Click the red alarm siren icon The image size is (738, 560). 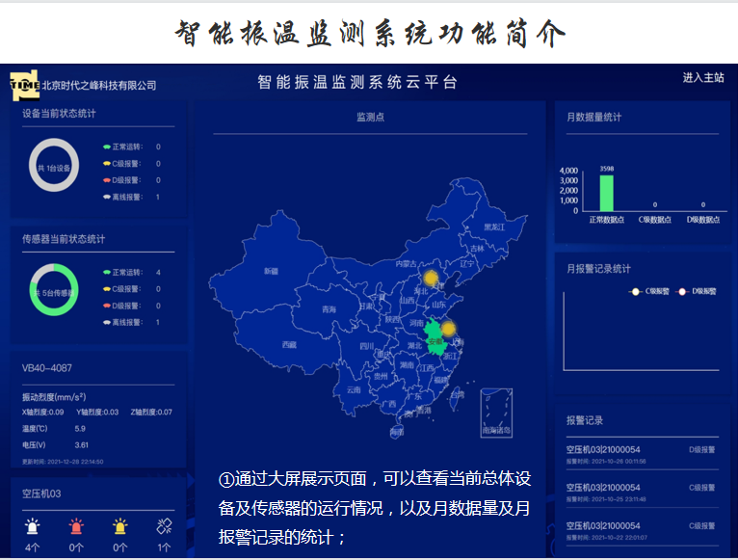coord(77,526)
